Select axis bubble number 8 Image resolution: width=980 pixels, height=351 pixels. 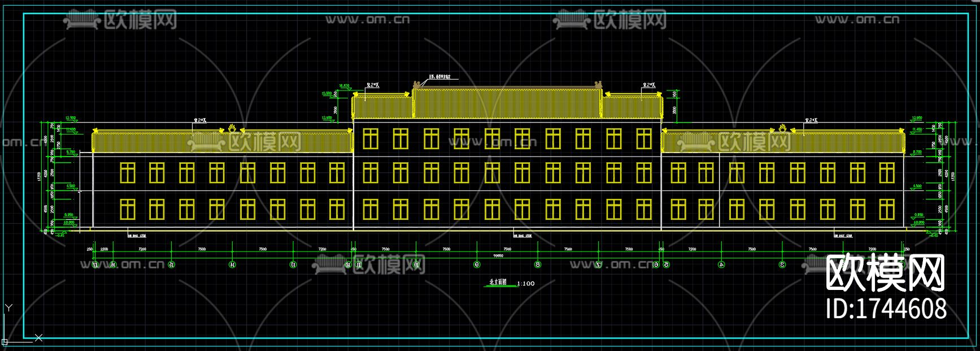pos(538,264)
